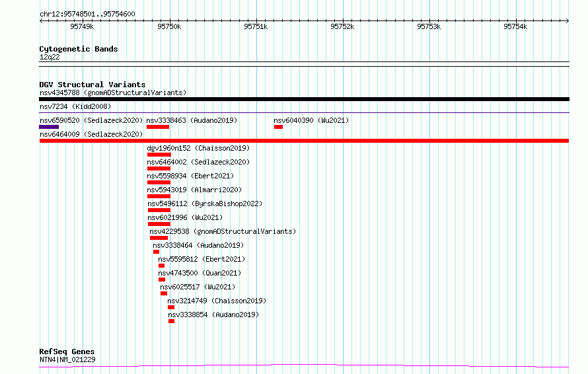Open nsv3338463 (Audano2019) variant label
The height and width of the screenshot is (374, 588).
[192, 120]
